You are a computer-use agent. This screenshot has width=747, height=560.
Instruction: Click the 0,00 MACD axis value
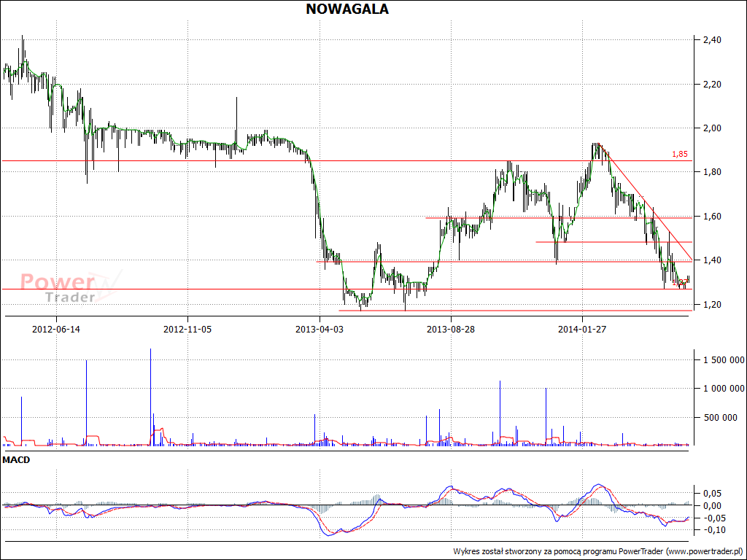[713, 506]
